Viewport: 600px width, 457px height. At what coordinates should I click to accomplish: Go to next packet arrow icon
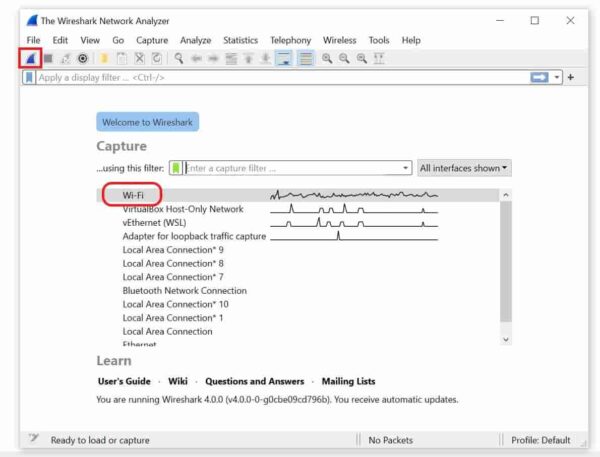pos(214,59)
